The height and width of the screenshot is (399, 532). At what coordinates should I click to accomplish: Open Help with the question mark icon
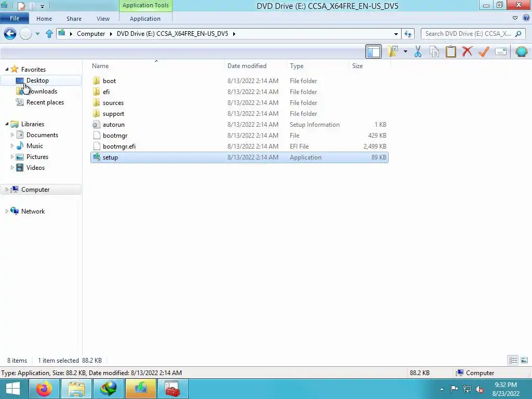click(x=526, y=18)
